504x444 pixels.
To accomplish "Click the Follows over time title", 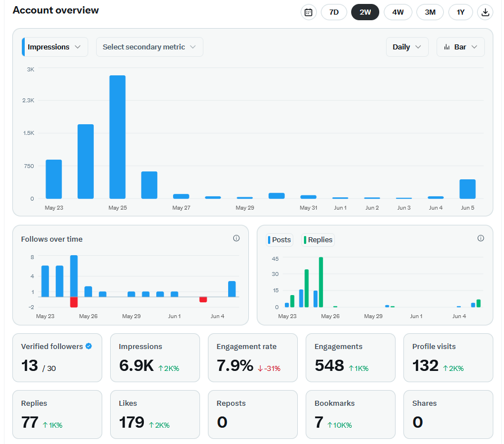I will coord(52,239).
